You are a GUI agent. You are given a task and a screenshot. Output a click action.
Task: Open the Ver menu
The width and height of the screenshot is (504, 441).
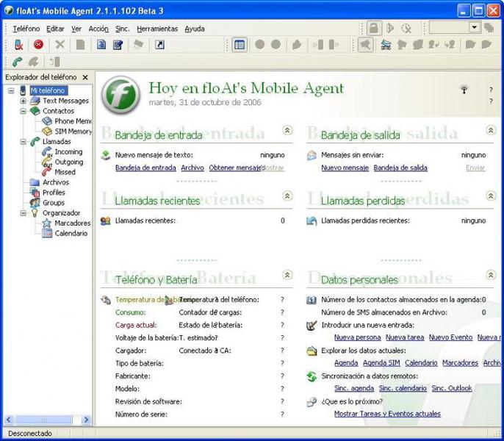tap(76, 29)
